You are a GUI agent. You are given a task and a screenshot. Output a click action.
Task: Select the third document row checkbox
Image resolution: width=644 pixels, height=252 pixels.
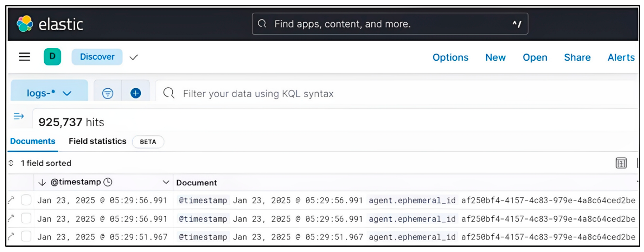[26, 237]
